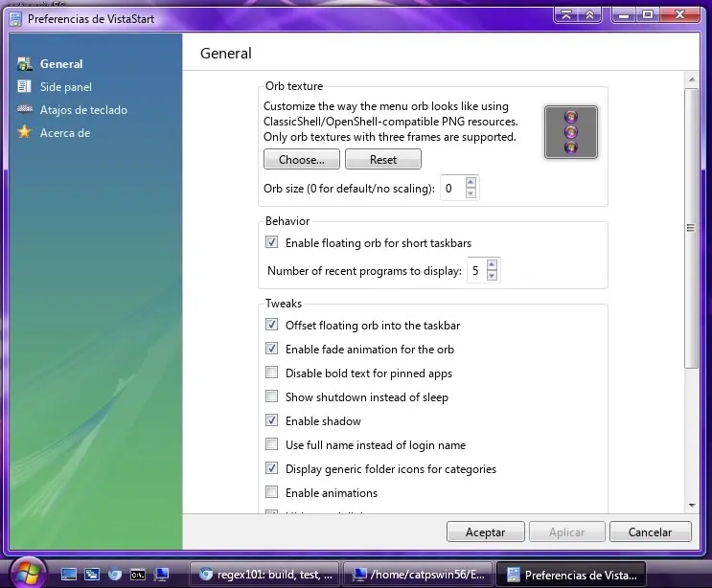Click the Show Desktop quick launch icon
The height and width of the screenshot is (588, 712).
click(x=69, y=575)
